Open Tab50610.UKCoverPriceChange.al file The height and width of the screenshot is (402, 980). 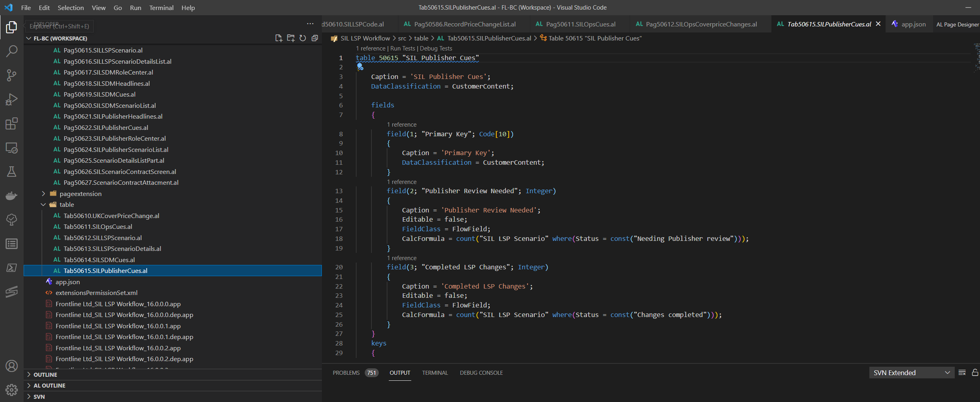[x=111, y=216]
